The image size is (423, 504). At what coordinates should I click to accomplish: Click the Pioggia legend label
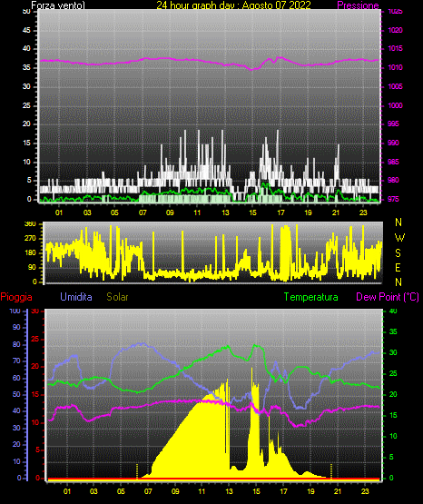[x=16, y=297]
